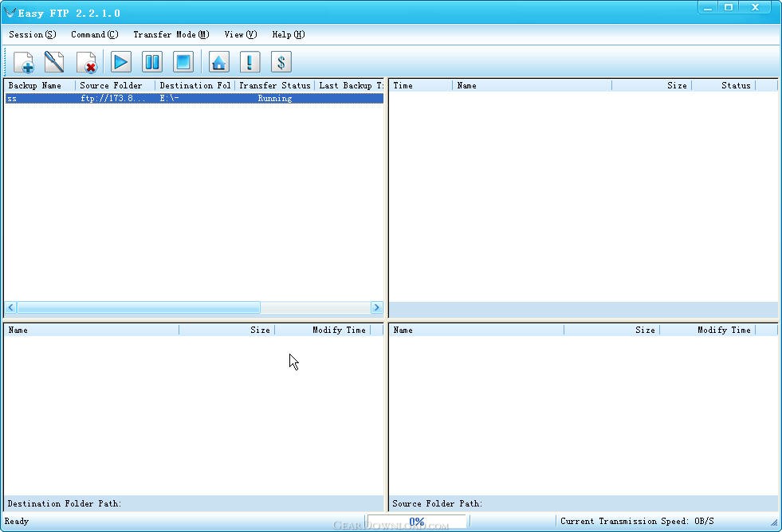The image size is (782, 532).
Task: Click the Backup Name column header
Action: 40,86
